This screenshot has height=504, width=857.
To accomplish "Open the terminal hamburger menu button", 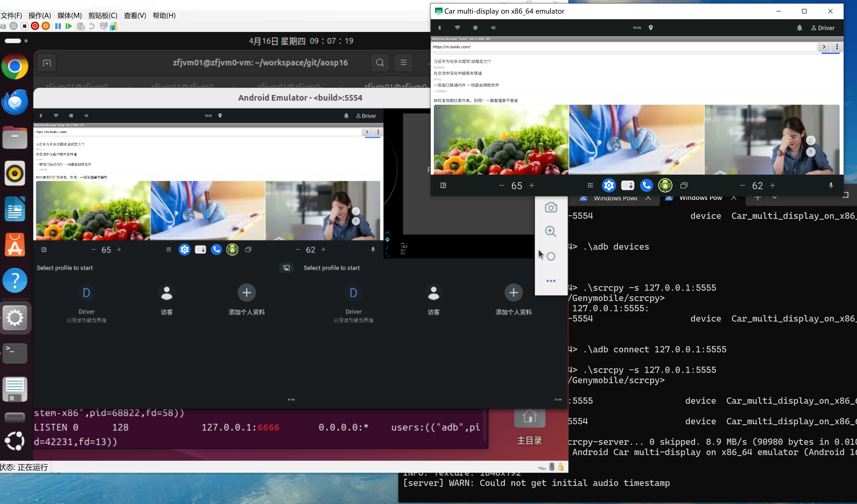I will (x=403, y=63).
